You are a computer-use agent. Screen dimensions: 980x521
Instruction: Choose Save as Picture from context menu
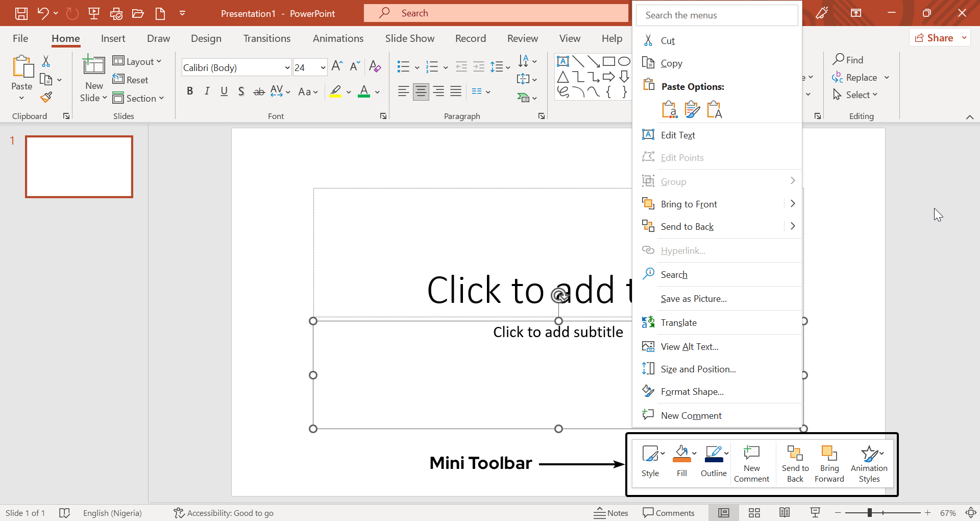tap(693, 298)
